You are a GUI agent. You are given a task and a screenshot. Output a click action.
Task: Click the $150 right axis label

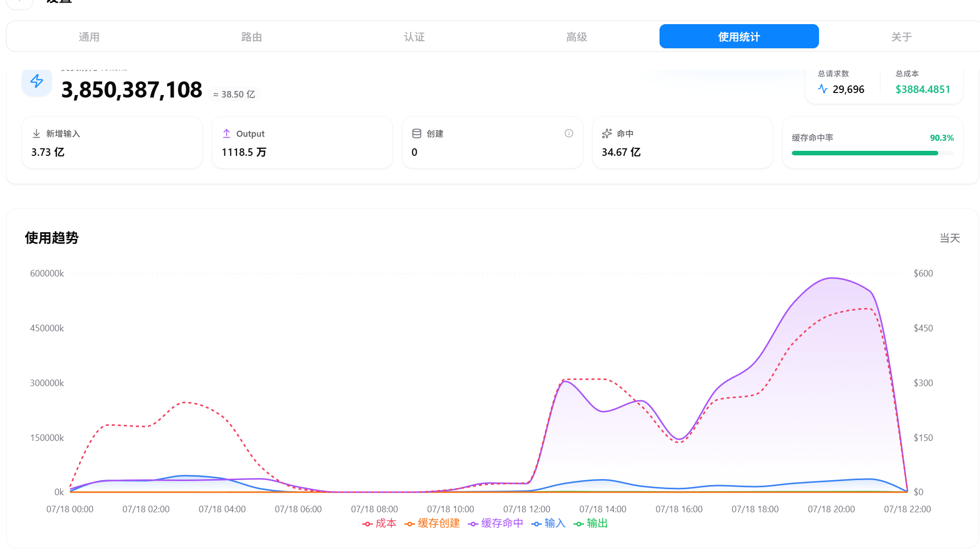pyautogui.click(x=923, y=438)
